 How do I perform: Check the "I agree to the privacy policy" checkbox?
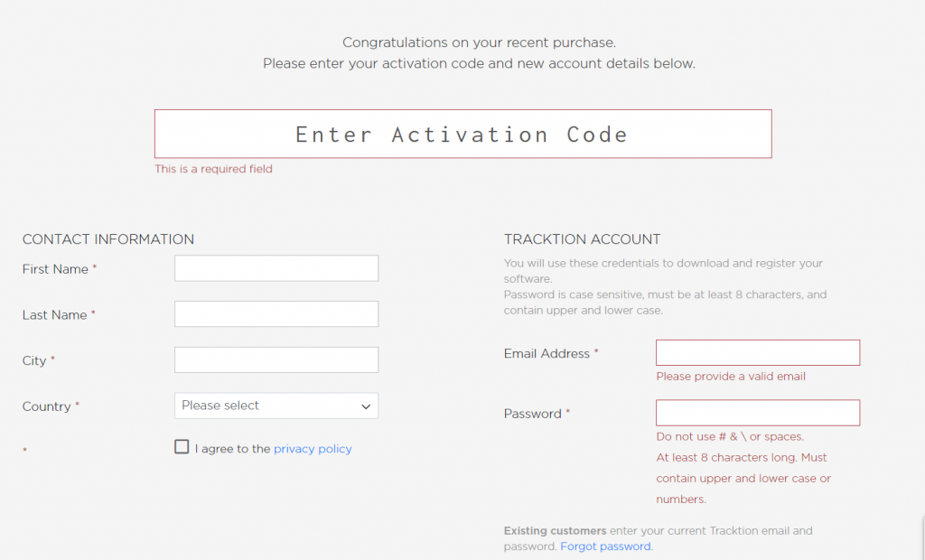click(x=181, y=447)
